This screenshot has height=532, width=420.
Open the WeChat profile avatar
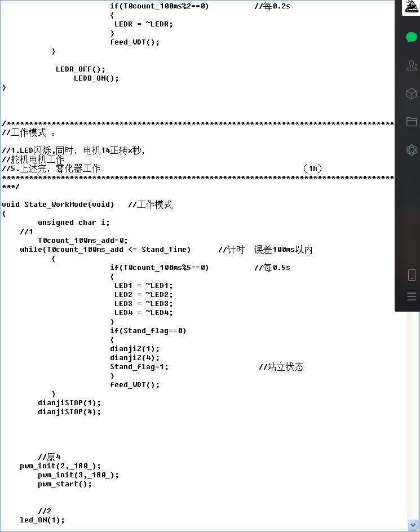(411, 7)
